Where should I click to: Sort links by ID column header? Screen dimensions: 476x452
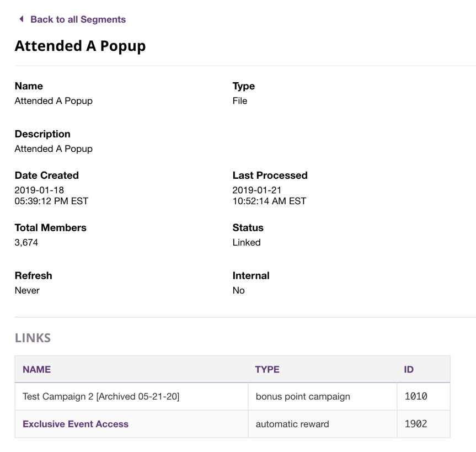tap(409, 369)
